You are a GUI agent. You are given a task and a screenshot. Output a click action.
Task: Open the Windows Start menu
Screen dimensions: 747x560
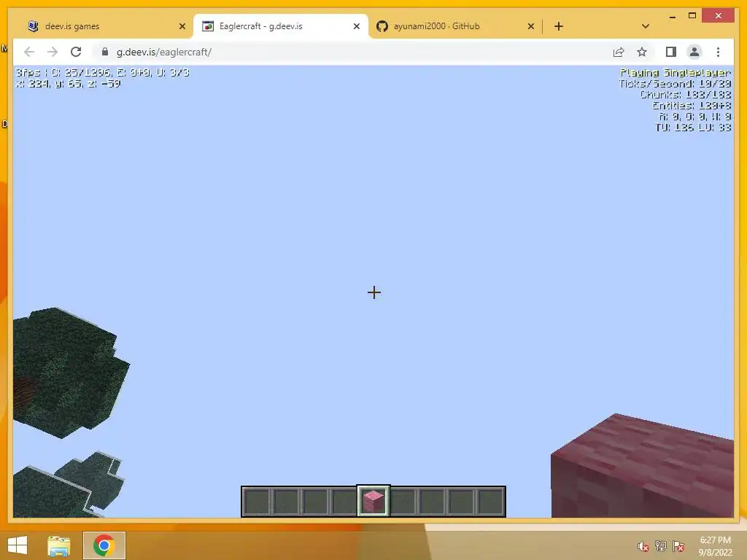18,545
